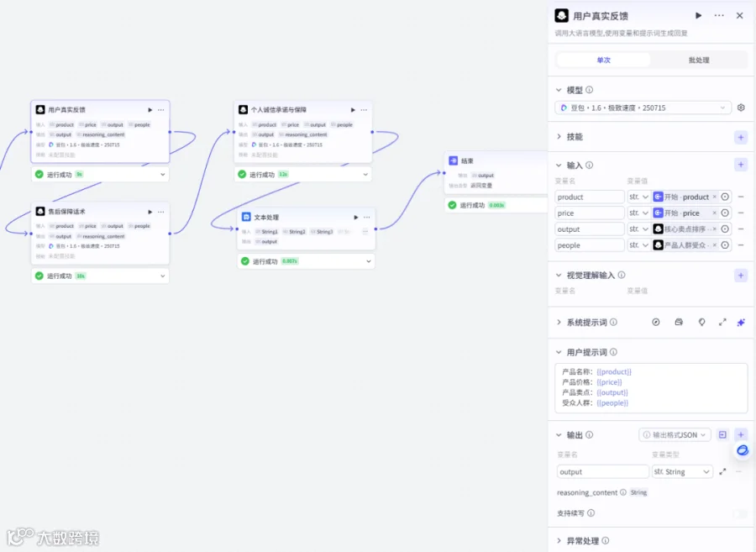Viewport: 756px width, 552px height.
Task: Open the 豆包·1.6 model dropdown
Action: [643, 108]
